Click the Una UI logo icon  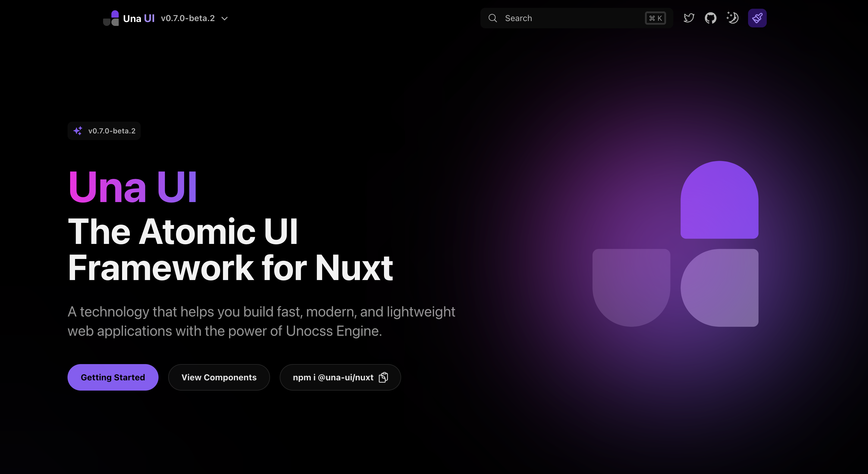111,18
